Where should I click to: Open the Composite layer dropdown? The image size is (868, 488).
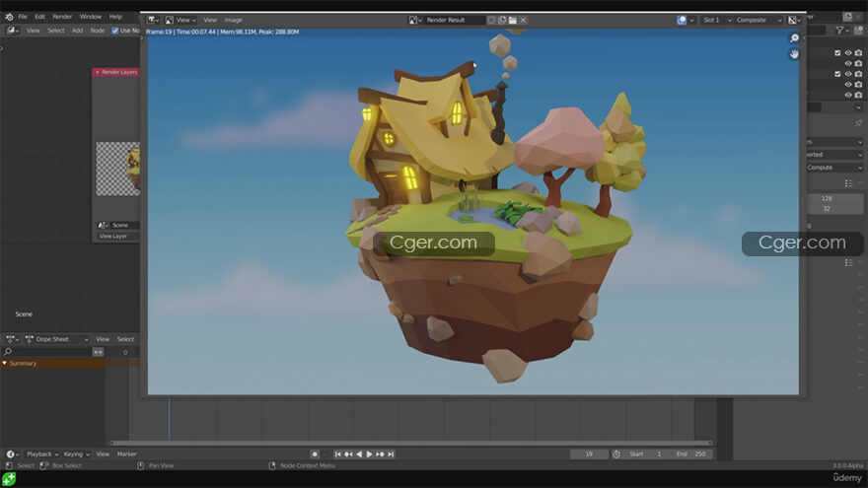click(759, 20)
